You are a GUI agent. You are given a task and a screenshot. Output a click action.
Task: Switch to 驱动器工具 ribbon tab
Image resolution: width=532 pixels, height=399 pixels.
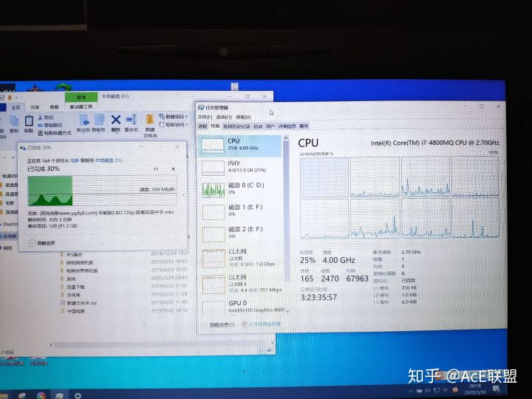[81, 106]
